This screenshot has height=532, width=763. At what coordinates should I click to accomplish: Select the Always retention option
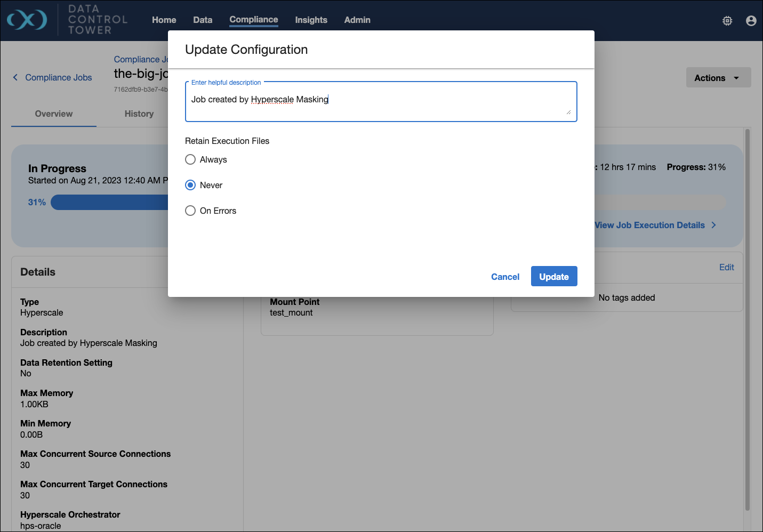[190, 159]
